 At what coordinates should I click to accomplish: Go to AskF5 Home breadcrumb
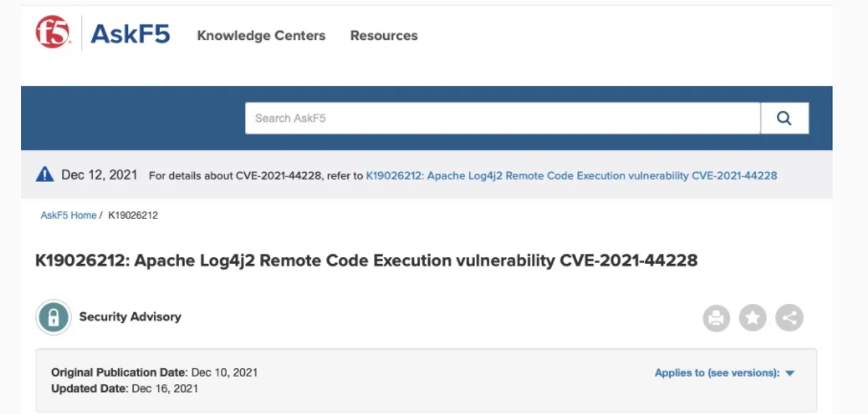[x=68, y=215]
